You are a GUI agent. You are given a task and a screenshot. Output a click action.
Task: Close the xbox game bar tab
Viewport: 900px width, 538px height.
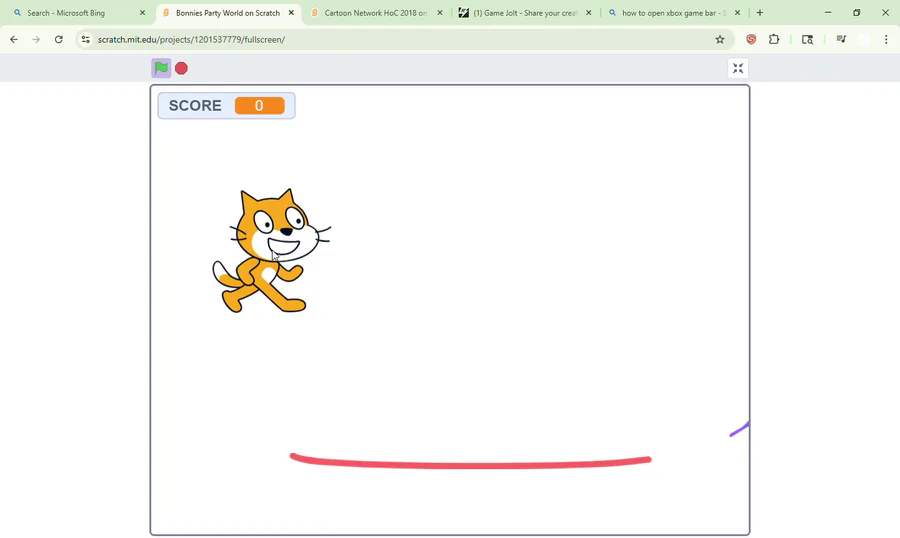[x=737, y=13]
